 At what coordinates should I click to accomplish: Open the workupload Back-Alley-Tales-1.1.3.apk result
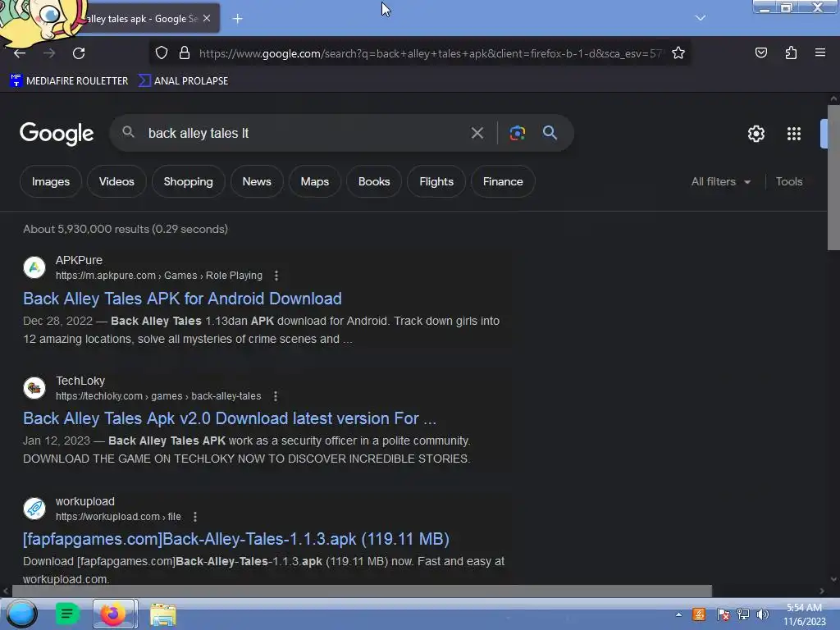(x=236, y=539)
